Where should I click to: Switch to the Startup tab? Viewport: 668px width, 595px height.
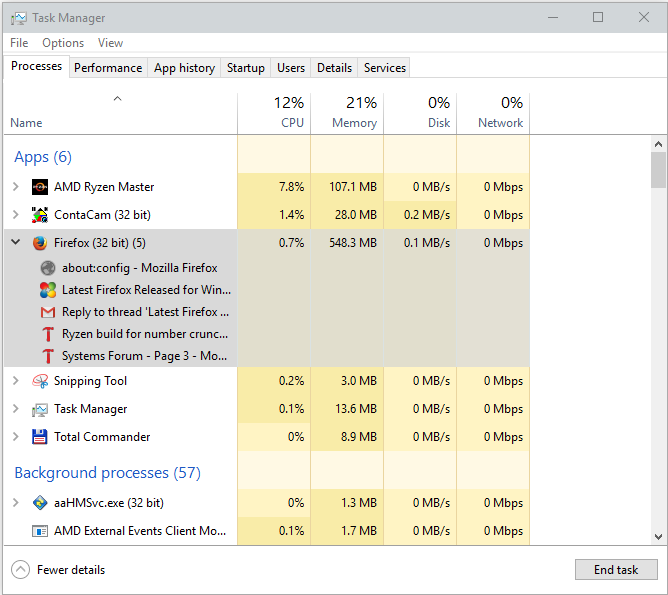(246, 68)
